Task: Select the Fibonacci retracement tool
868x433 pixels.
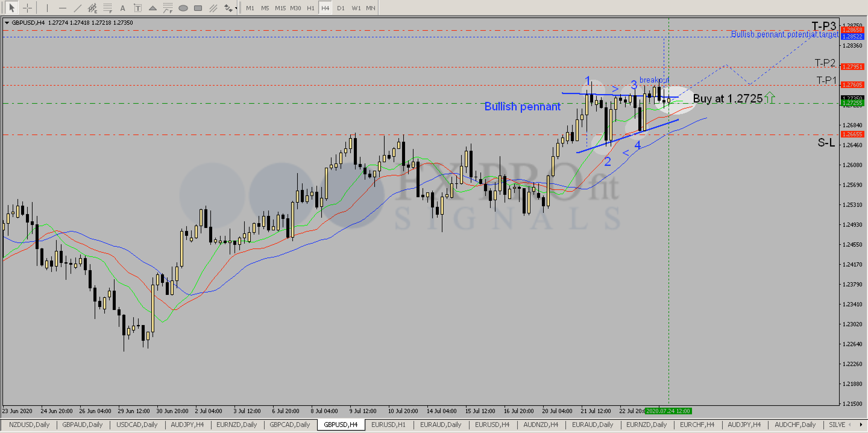Action: pyautogui.click(x=108, y=8)
